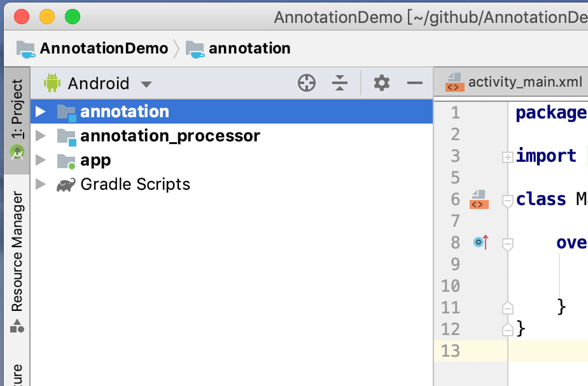Click the override gutter icon on line 8
The height and width of the screenshot is (386, 588).
(481, 242)
